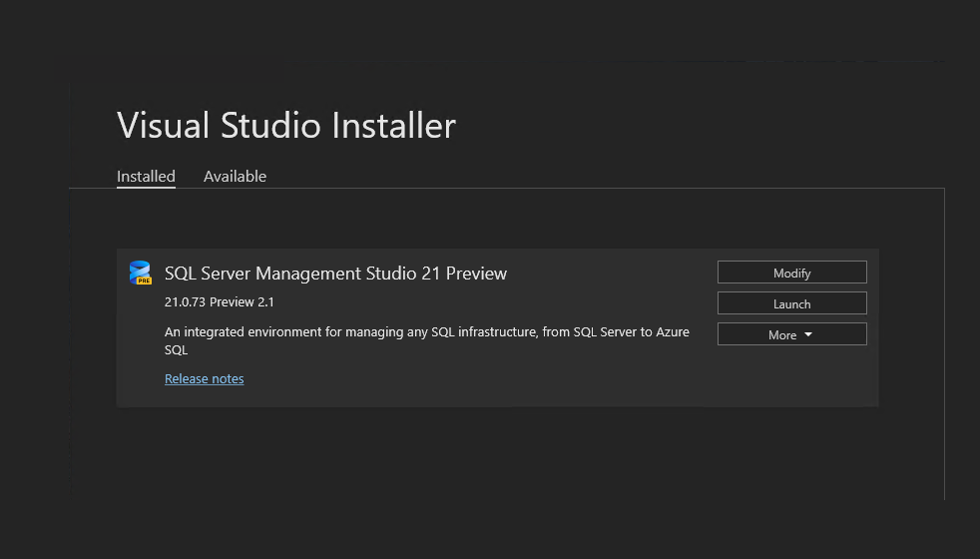Switch to the Available tab

click(x=235, y=177)
